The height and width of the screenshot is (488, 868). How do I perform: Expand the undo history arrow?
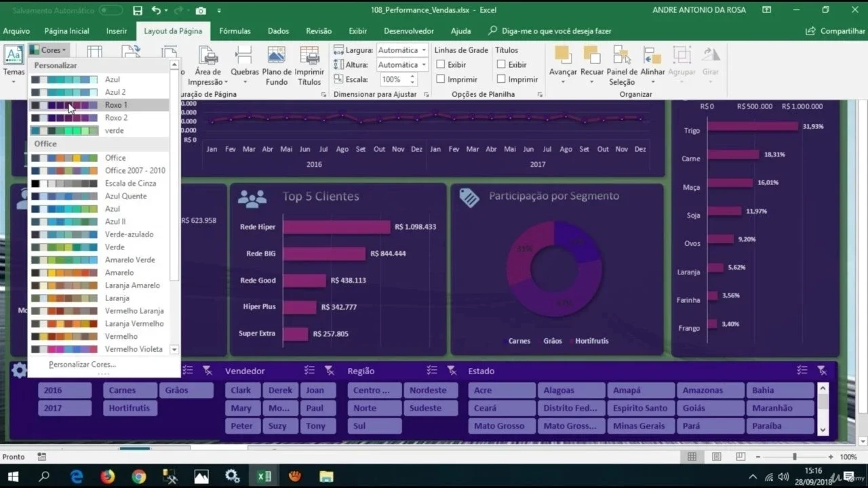[165, 11]
